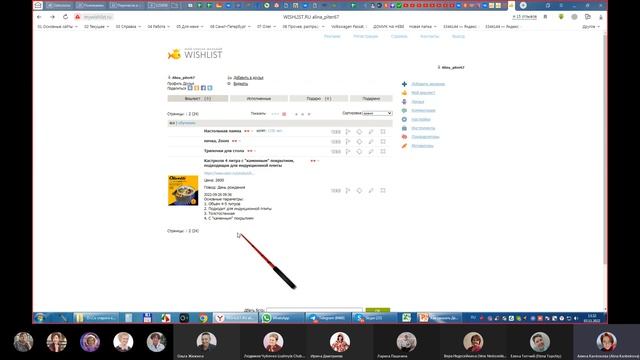Open the "Сортировка" sort dropdown
The image size is (640, 360).
coord(377,113)
